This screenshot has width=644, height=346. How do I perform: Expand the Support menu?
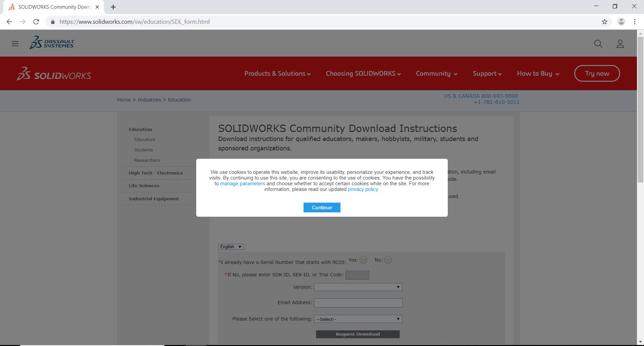click(x=487, y=74)
